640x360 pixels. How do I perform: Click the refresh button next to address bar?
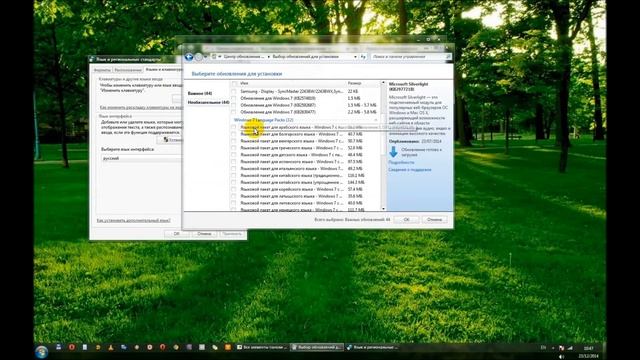[363, 57]
